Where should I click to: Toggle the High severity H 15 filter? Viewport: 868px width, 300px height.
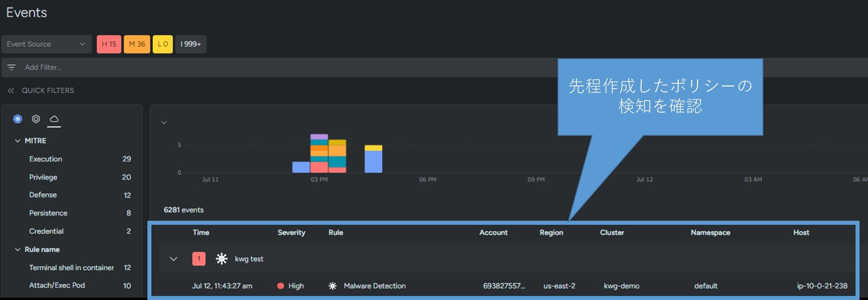[x=109, y=44]
